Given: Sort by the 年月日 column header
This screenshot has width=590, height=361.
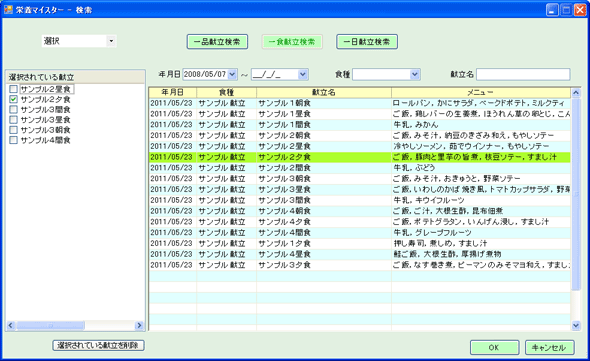Looking at the screenshot, I should point(173,93).
